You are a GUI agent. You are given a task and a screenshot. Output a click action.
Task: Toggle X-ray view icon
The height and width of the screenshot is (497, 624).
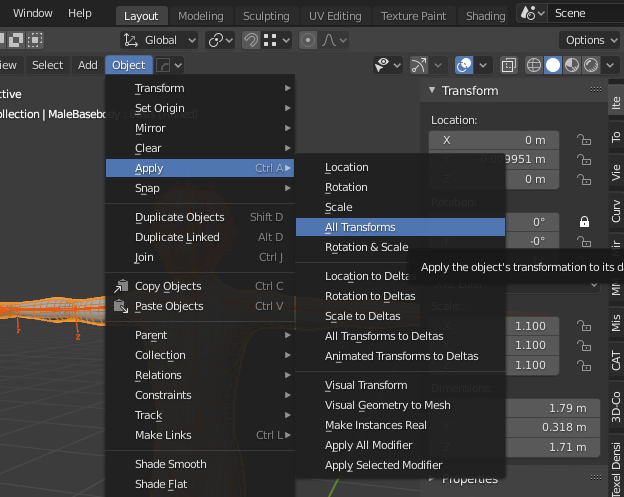(509, 65)
